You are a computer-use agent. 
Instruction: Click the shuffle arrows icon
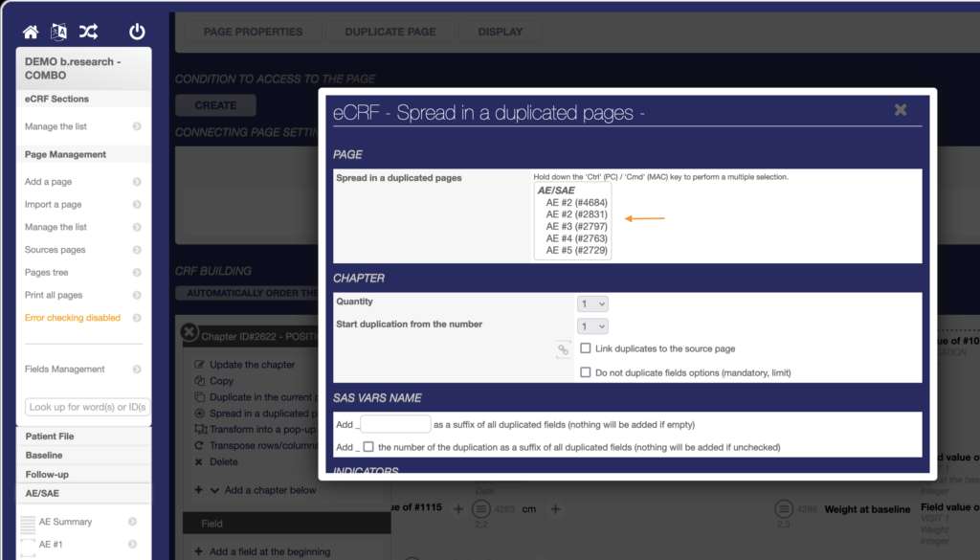coord(88,32)
